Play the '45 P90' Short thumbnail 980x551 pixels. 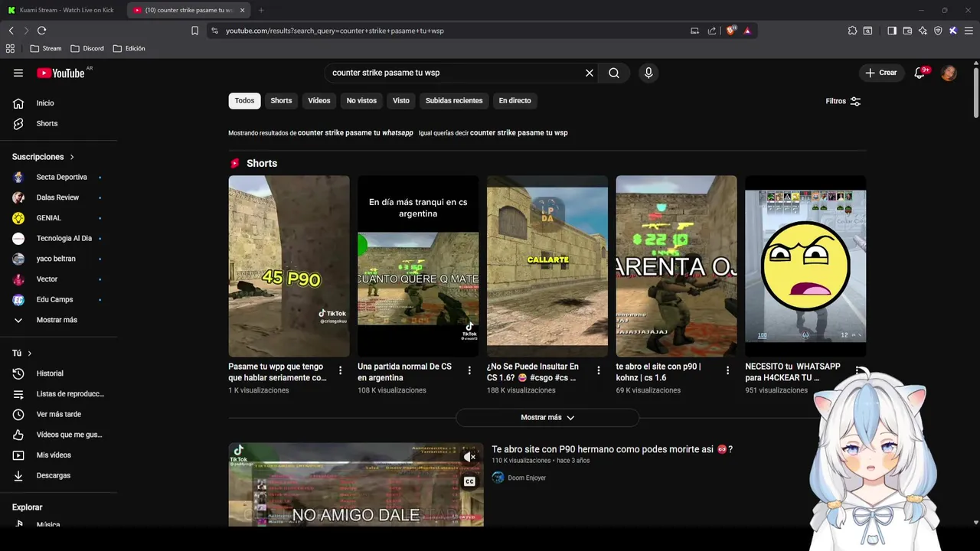[289, 266]
